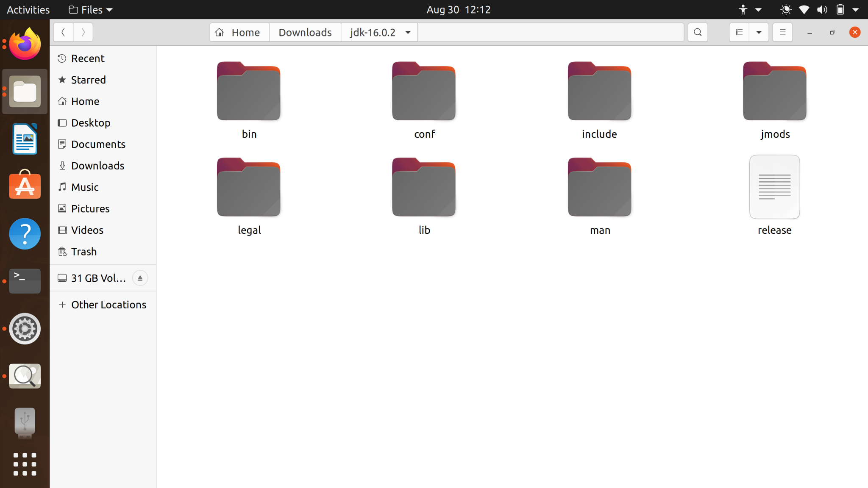Click the search magnifier icon in toolbar

(x=698, y=32)
